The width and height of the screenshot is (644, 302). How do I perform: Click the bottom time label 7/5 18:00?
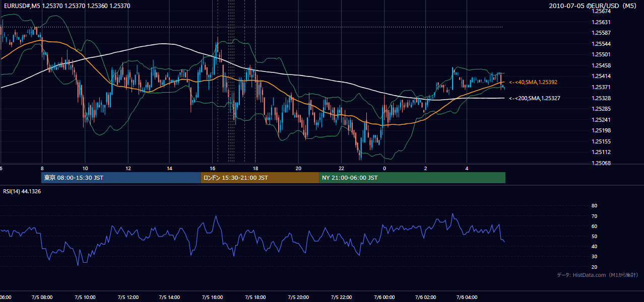tap(255, 297)
